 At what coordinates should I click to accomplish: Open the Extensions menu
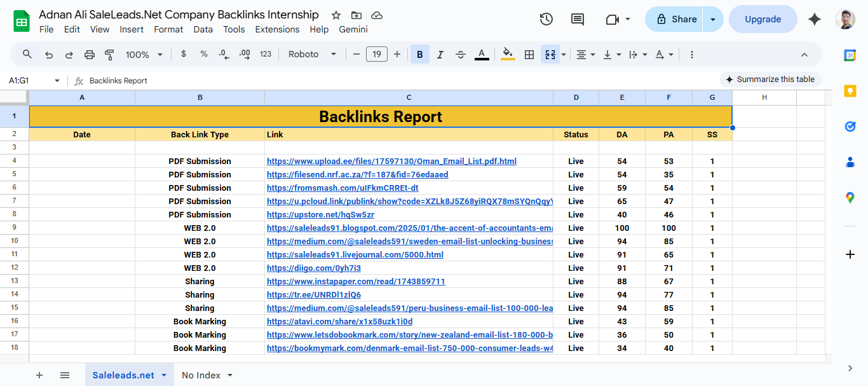tap(277, 29)
